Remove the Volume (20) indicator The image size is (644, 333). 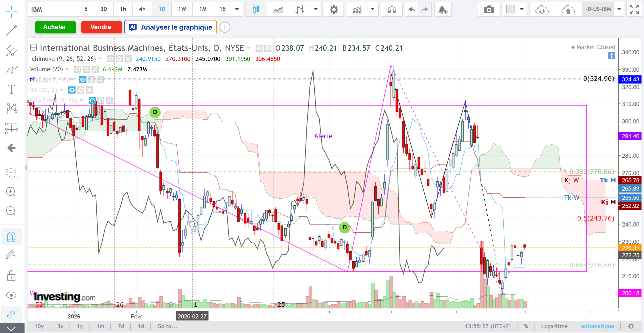click(95, 69)
